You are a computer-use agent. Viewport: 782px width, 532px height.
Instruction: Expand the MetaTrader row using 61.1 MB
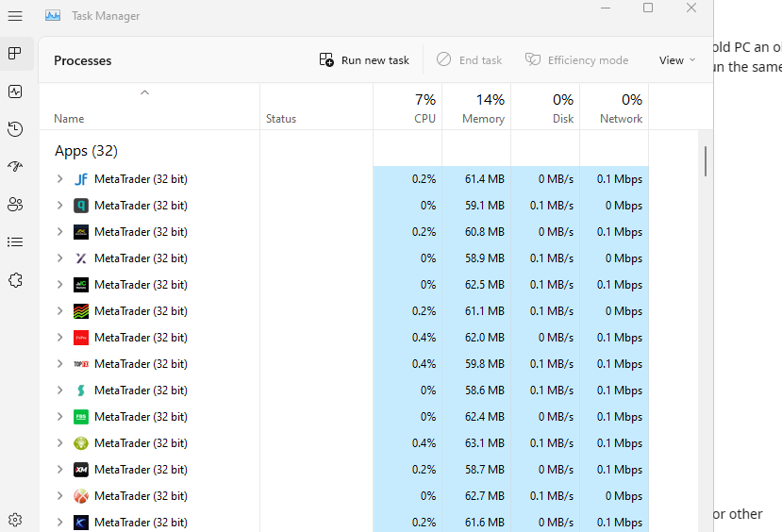[59, 311]
